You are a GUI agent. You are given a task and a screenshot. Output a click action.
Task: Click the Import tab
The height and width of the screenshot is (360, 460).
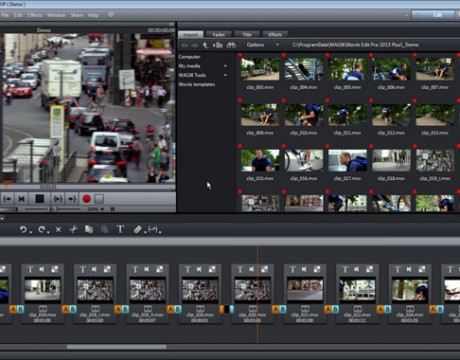[190, 34]
